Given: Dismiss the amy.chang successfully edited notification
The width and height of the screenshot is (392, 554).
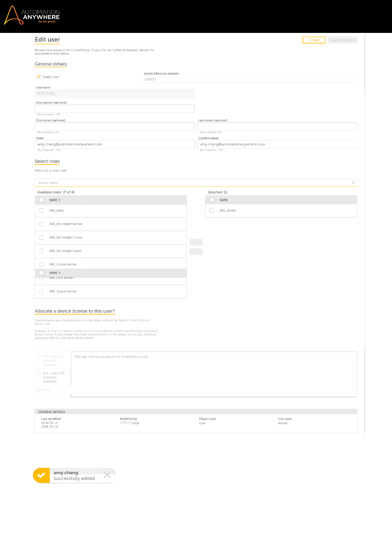Looking at the screenshot, I should click(x=107, y=475).
